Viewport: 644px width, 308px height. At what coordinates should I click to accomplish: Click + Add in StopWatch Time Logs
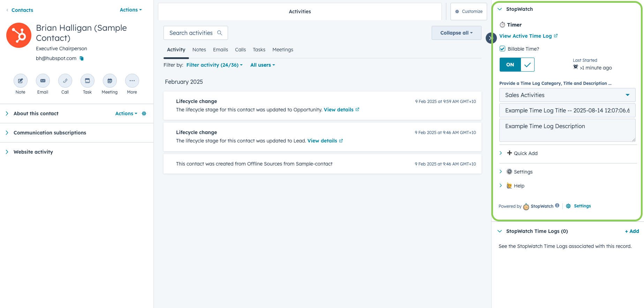click(632, 231)
